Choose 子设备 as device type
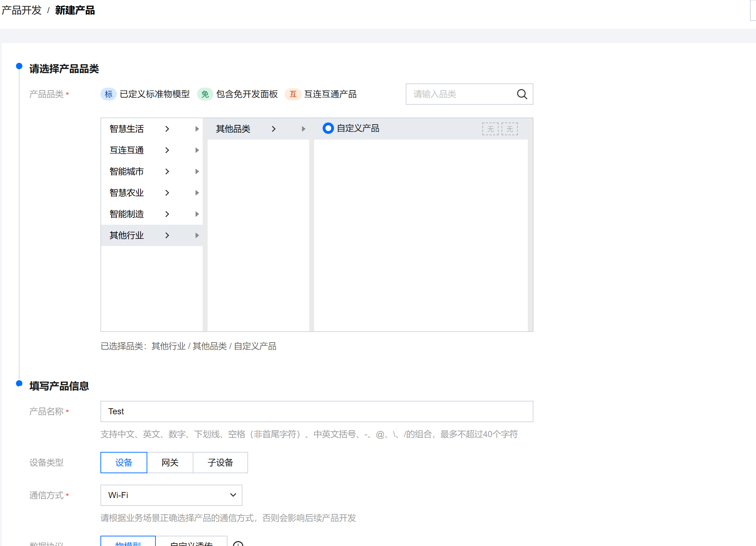 point(220,463)
